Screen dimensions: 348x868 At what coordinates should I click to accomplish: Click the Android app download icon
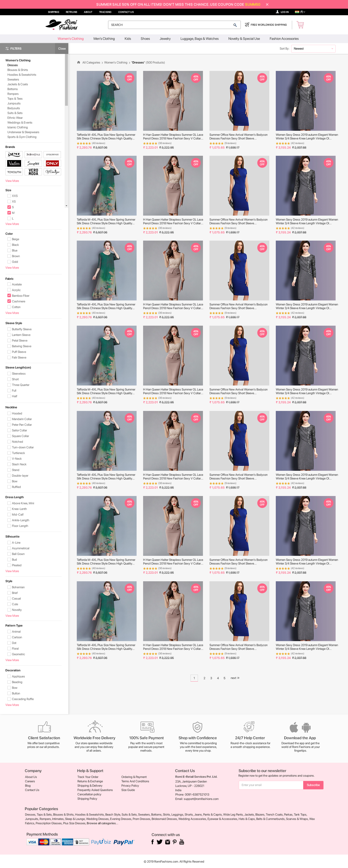pyautogui.click(x=306, y=728)
